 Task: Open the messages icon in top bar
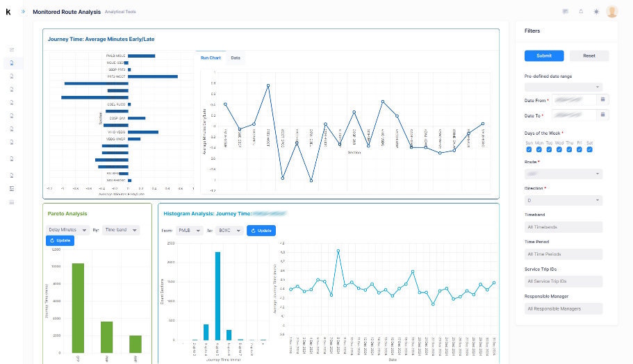[x=565, y=11]
